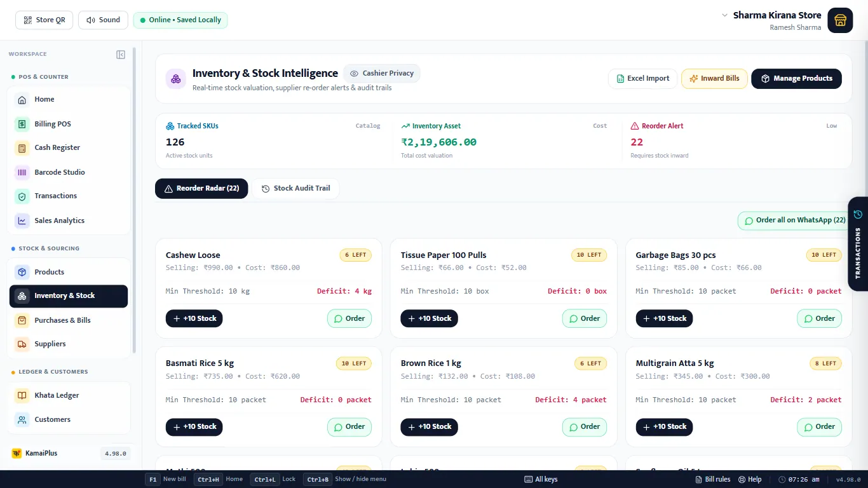Viewport: 868px width, 488px height.
Task: Toggle the Sound setting
Action: 103,20
